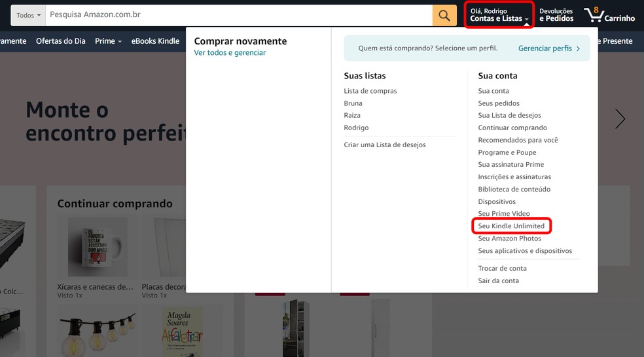Go to eBooks Kindle section

155,41
